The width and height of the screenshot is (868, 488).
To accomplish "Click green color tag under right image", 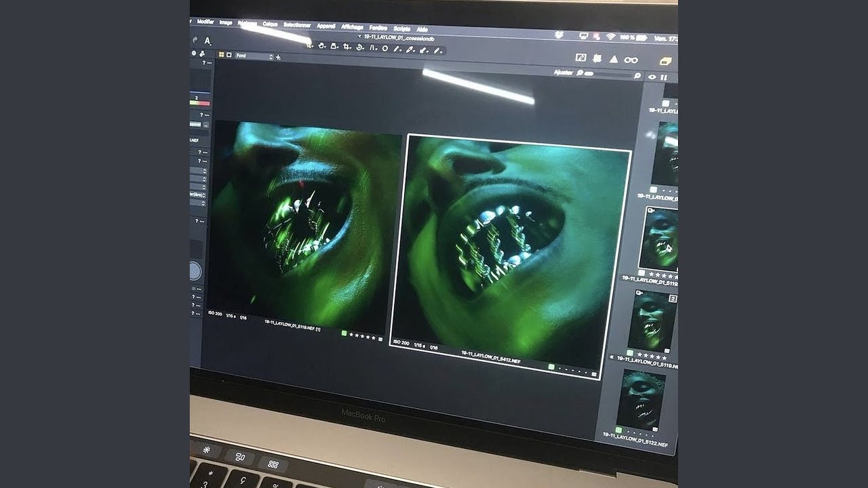I will (551, 367).
